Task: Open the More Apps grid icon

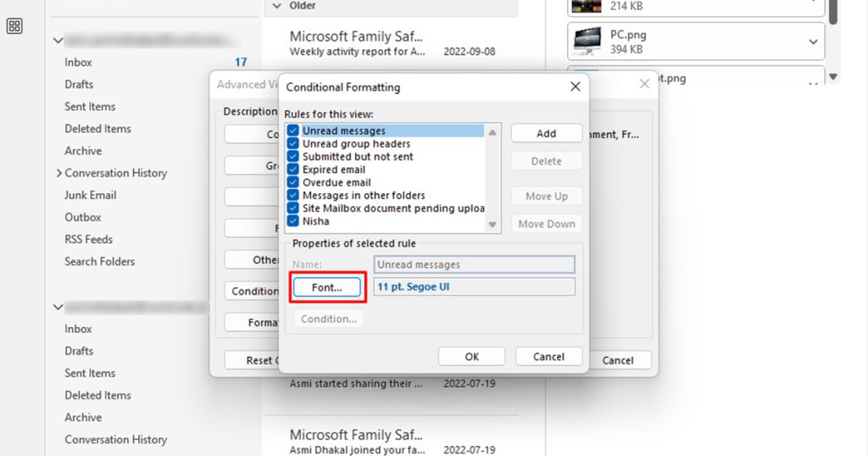Action: point(14,26)
